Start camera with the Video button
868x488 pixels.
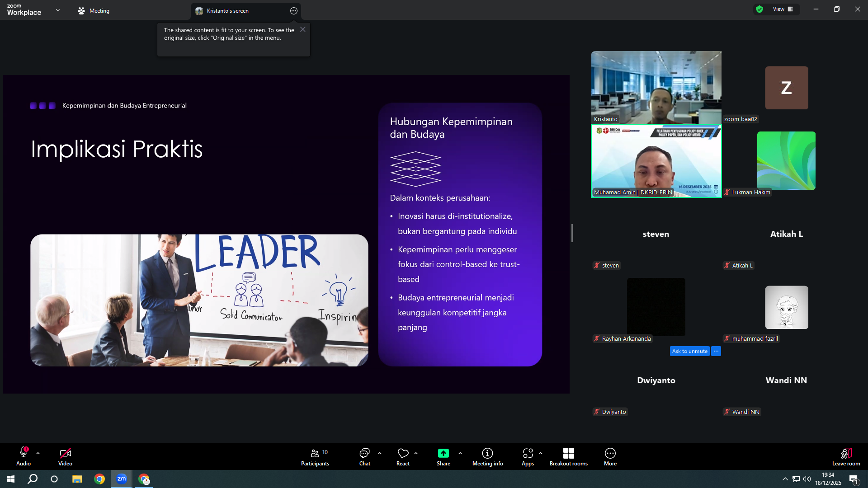click(x=65, y=456)
